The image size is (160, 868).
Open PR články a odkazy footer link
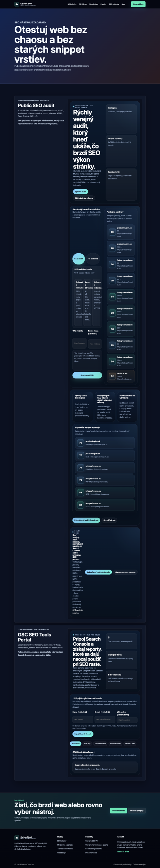(65, 845)
